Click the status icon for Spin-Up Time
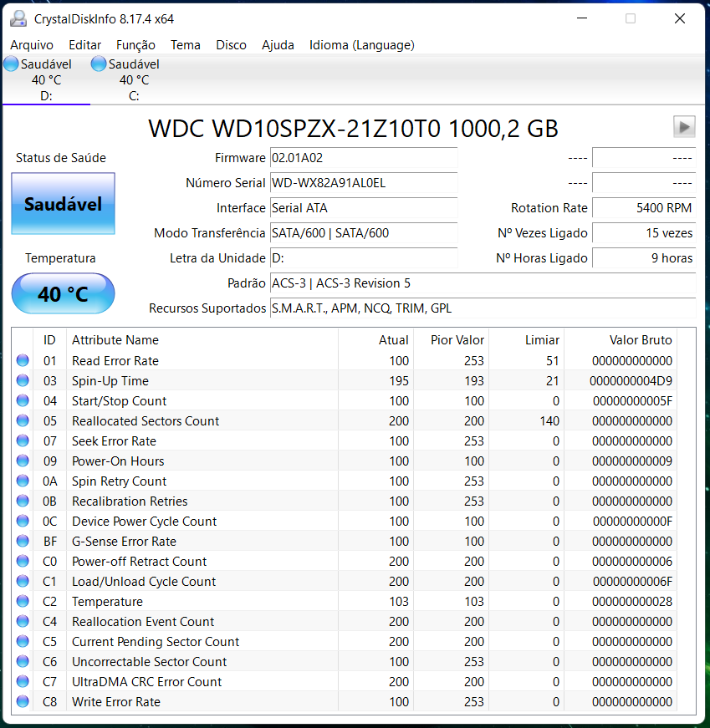This screenshot has width=710, height=728. [23, 380]
